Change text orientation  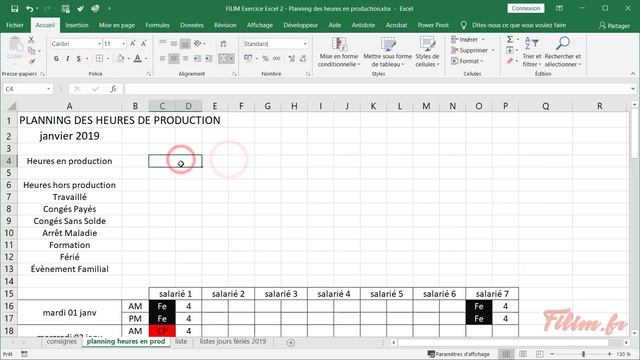coord(199,43)
